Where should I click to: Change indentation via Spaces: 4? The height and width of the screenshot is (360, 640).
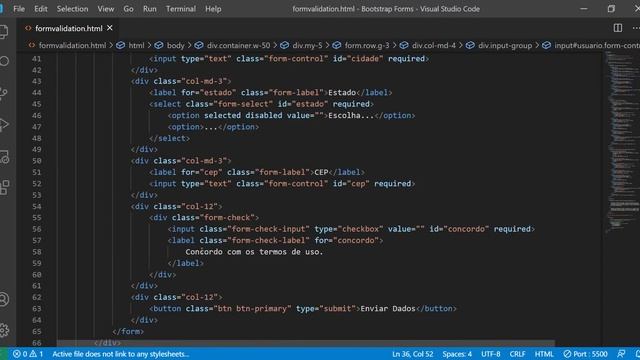point(457,354)
